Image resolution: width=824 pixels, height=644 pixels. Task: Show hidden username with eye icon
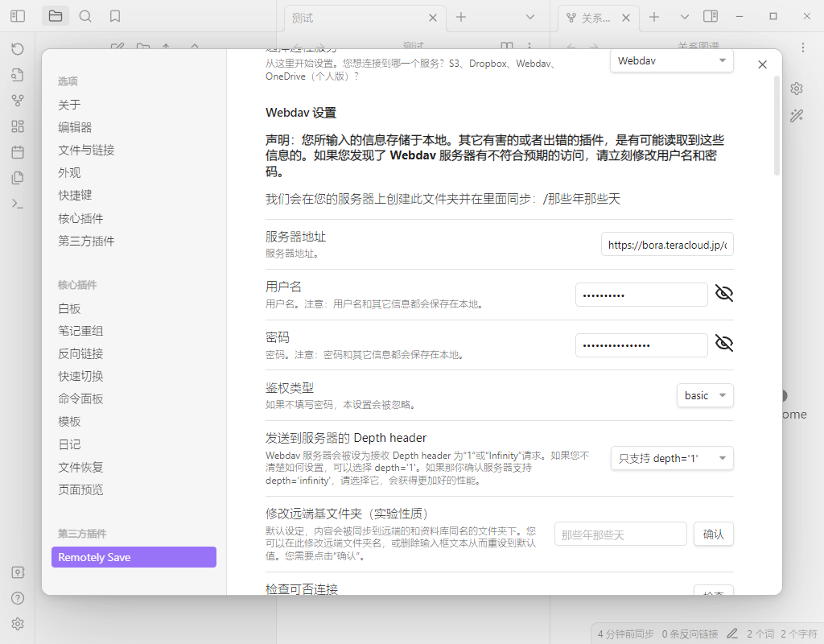pyautogui.click(x=724, y=293)
